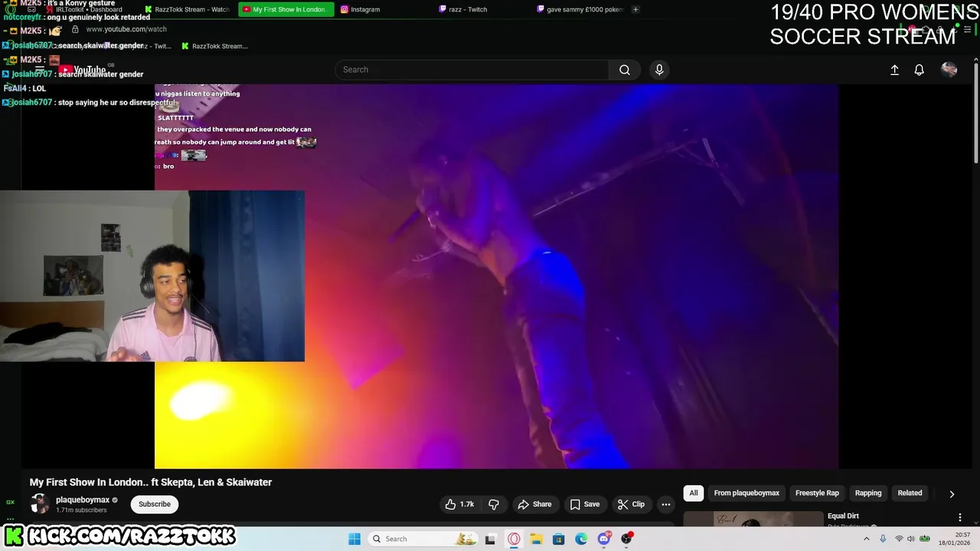Open OBS Studio from taskbar
980x551 pixels.
click(626, 539)
